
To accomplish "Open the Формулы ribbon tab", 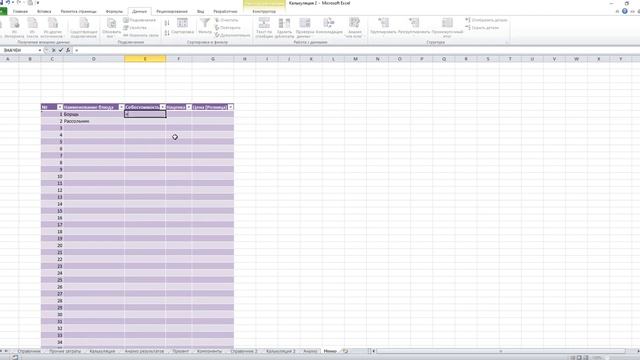I will [x=114, y=11].
